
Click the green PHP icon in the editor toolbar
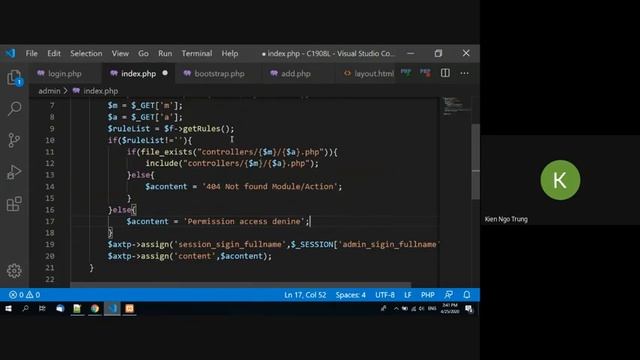pos(406,73)
